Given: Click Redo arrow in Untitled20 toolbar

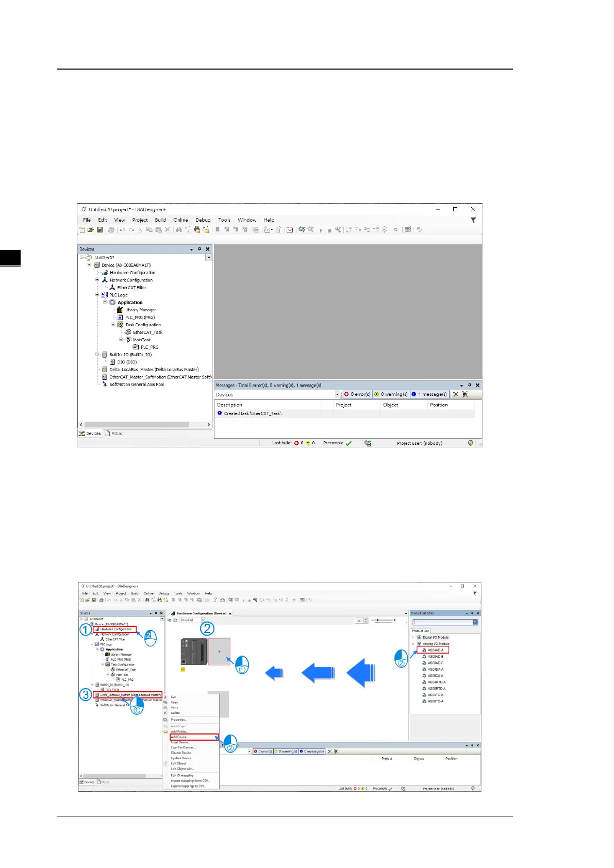Looking at the screenshot, I should click(x=131, y=230).
